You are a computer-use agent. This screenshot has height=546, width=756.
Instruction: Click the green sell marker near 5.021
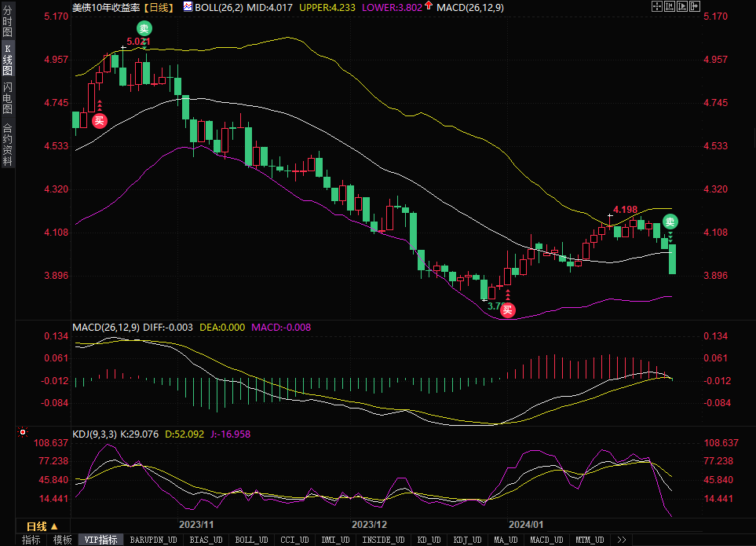(x=144, y=29)
